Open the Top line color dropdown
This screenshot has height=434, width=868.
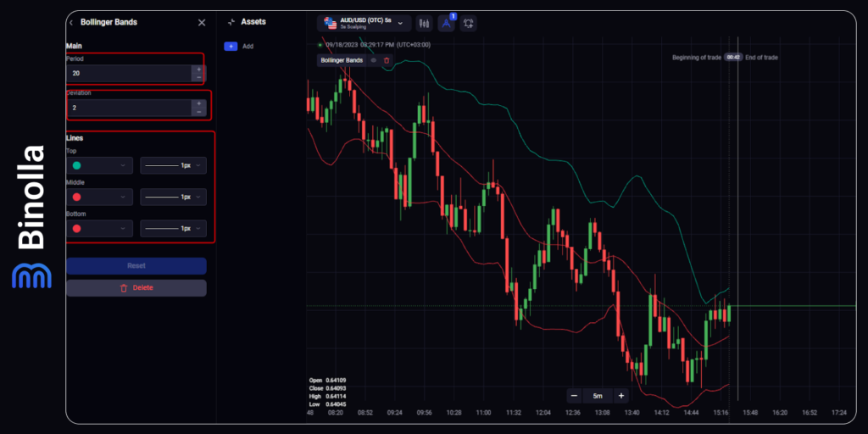[x=100, y=165]
